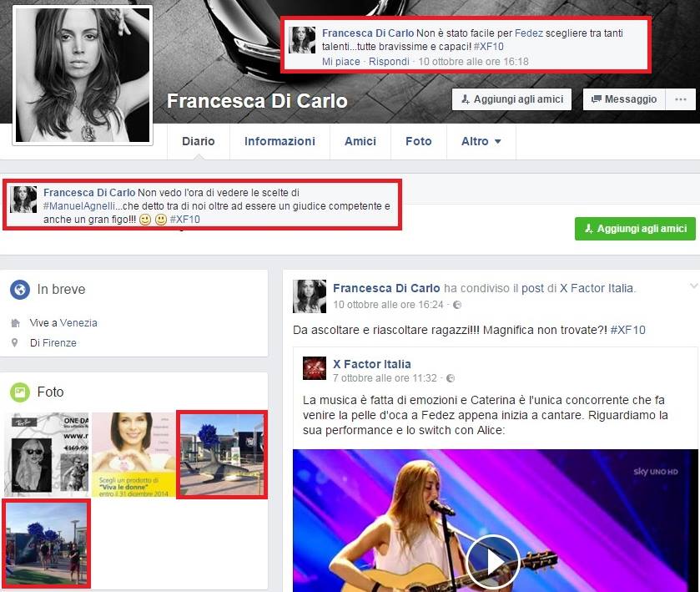Select the Foto tab
The image size is (700, 592).
tap(419, 142)
